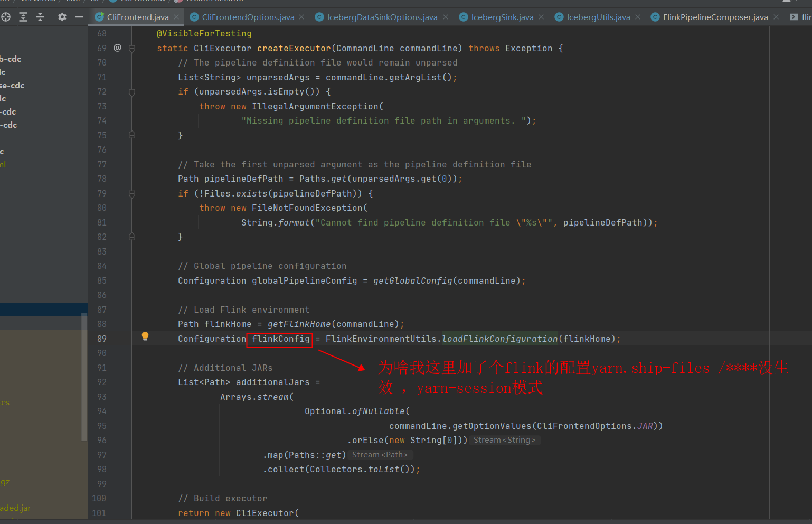The image size is (812, 524).
Task: Close the IcebergDataSinkOptions.java tab
Action: click(446, 17)
